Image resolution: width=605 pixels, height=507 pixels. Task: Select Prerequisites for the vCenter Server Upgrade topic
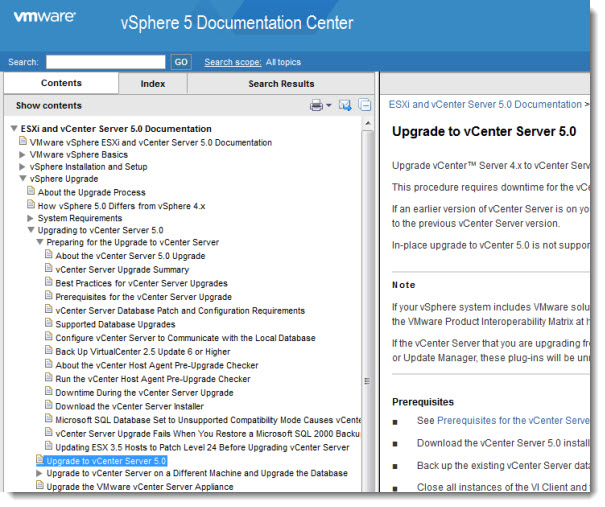(x=144, y=299)
